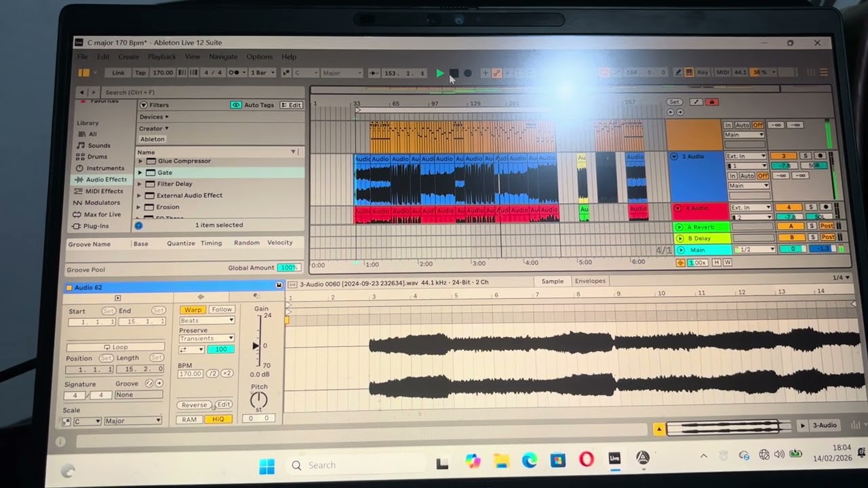Collapse the 3 Audio track fold button
Screen dimensions: 868x488
pos(674,156)
